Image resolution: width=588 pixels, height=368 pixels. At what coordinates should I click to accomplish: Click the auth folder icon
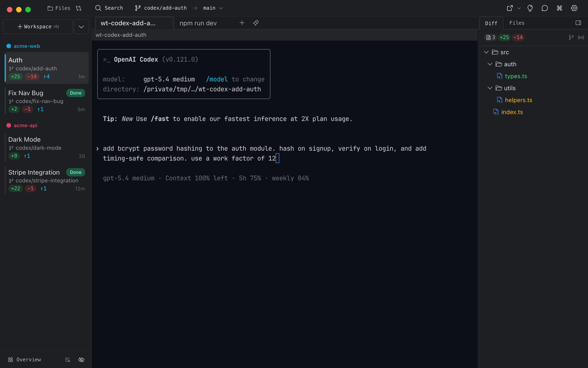point(499,64)
